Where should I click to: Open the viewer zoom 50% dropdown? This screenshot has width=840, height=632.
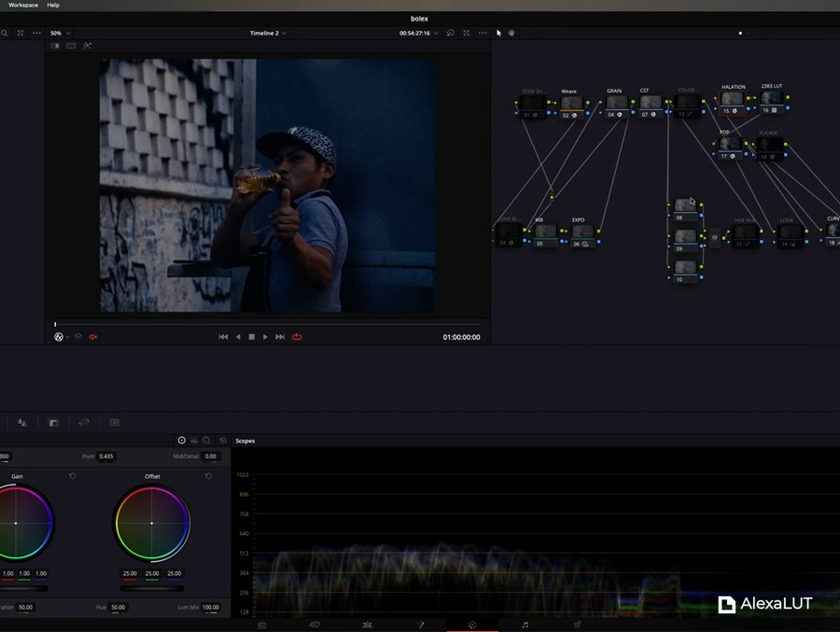pos(60,33)
